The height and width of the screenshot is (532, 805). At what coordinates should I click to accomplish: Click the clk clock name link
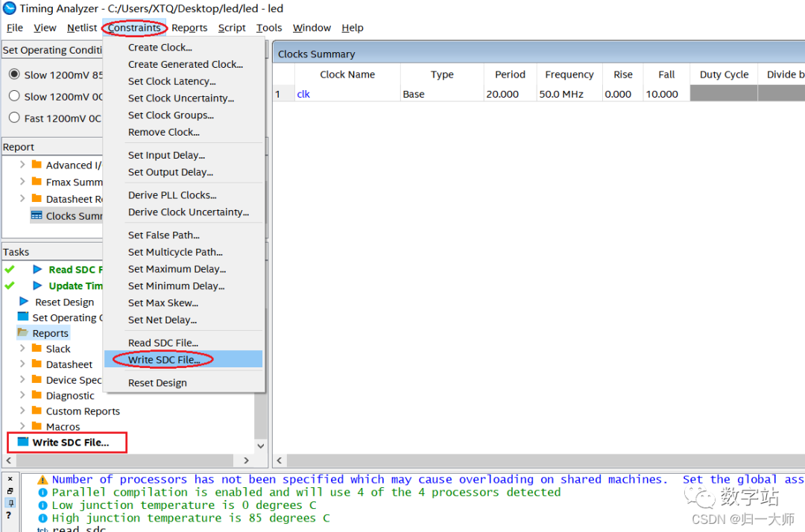point(303,94)
